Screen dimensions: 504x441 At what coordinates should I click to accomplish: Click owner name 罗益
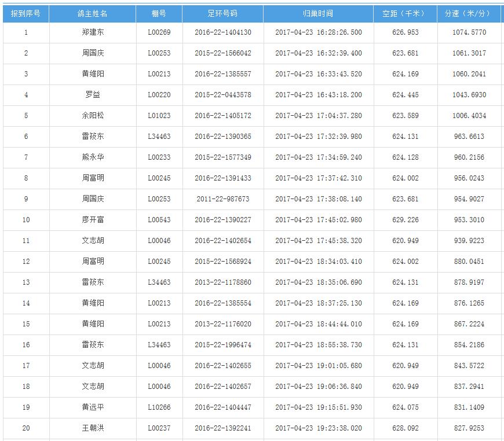[93, 95]
